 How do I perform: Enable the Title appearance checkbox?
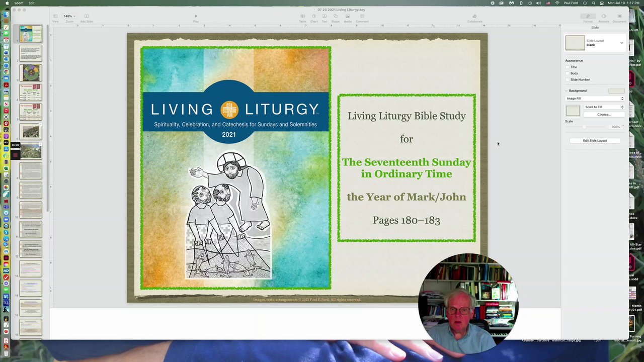[568, 67]
